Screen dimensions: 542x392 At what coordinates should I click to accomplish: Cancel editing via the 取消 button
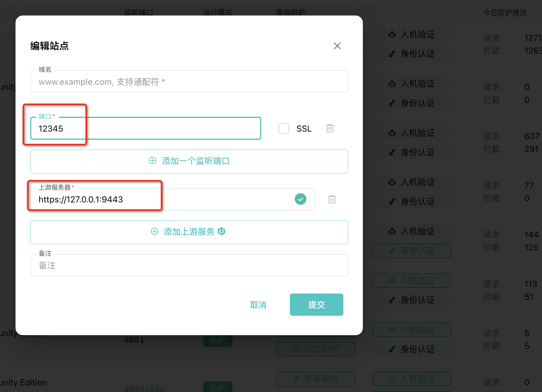tap(258, 304)
